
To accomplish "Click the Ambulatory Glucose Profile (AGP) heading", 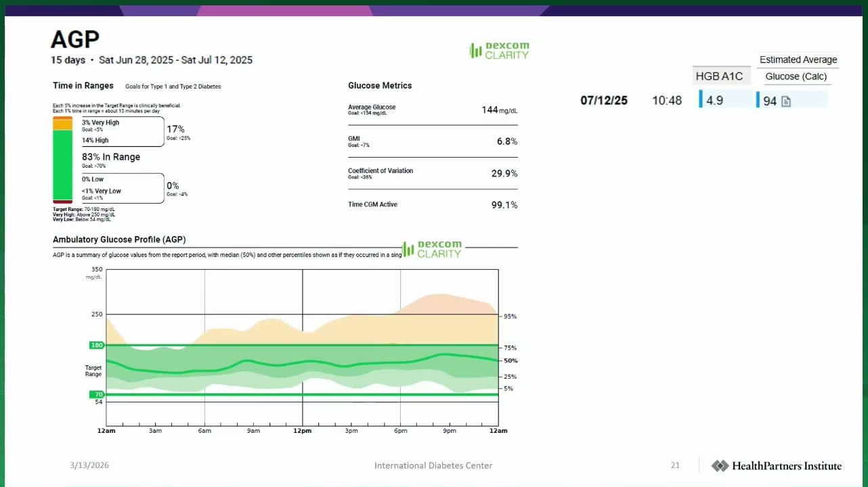I will [x=119, y=239].
